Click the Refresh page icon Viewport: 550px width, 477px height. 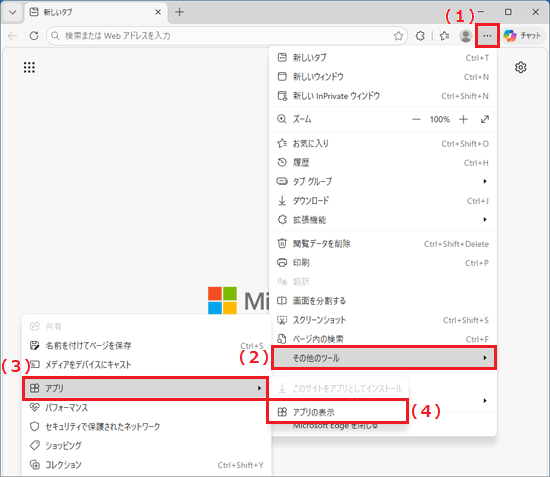(x=34, y=36)
